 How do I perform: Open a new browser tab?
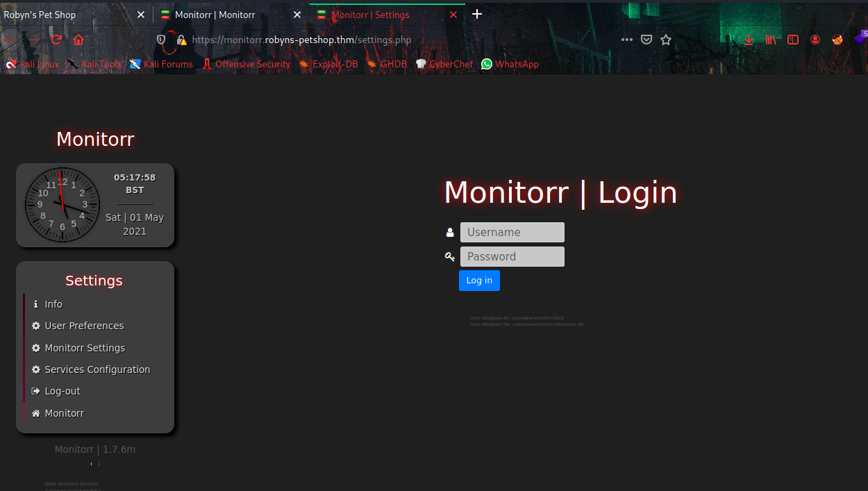477,15
